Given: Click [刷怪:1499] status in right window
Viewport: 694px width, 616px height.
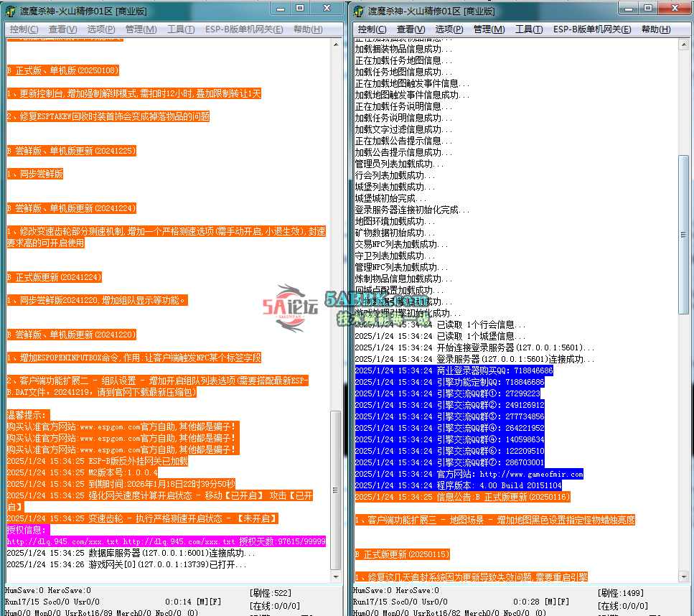Looking at the screenshot, I should tap(621, 592).
